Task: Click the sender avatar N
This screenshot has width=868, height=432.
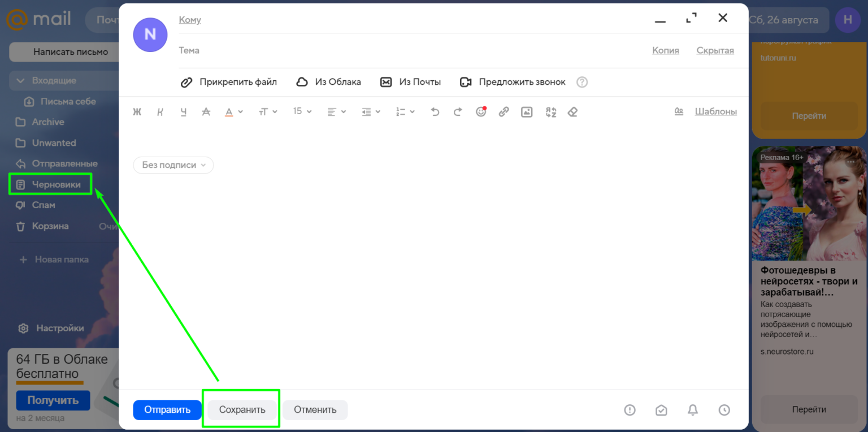Action: coord(150,34)
